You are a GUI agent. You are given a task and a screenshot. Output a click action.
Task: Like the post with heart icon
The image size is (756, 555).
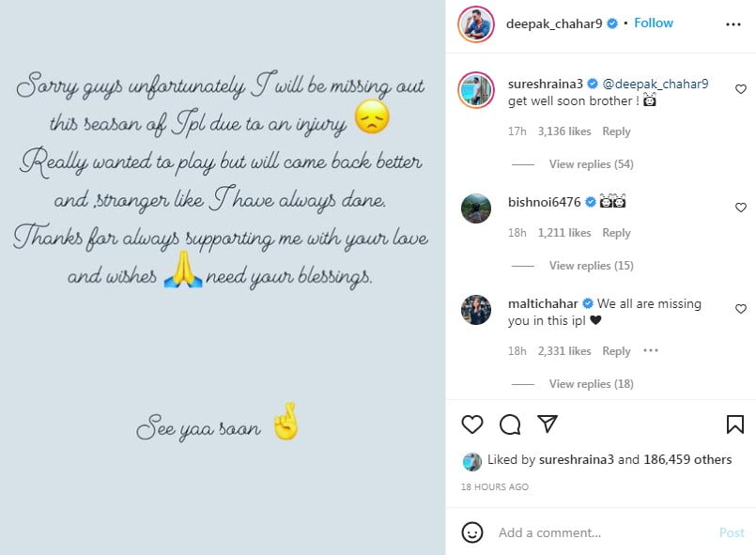tap(472, 424)
